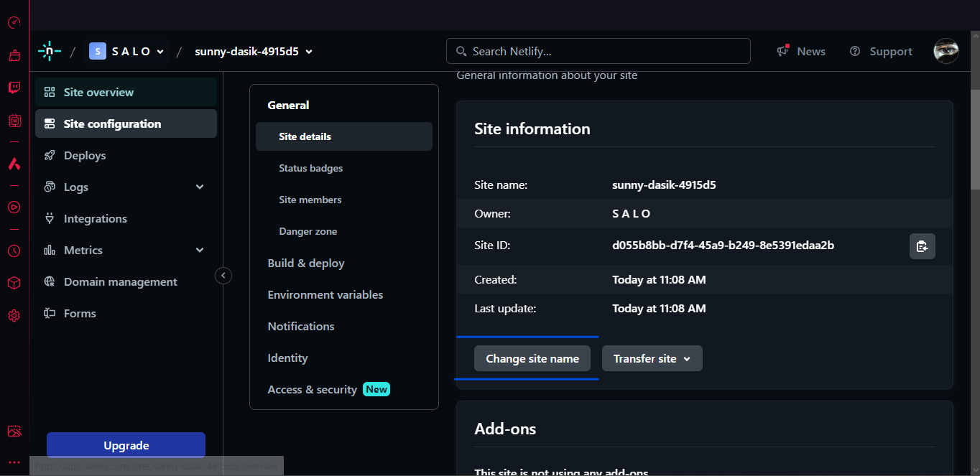The image size is (980, 476).
Task: Collapse the left navigation panel arrow
Action: [223, 275]
